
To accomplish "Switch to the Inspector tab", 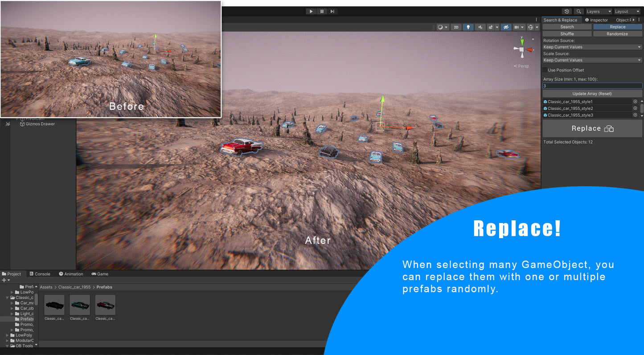I will 596,20.
